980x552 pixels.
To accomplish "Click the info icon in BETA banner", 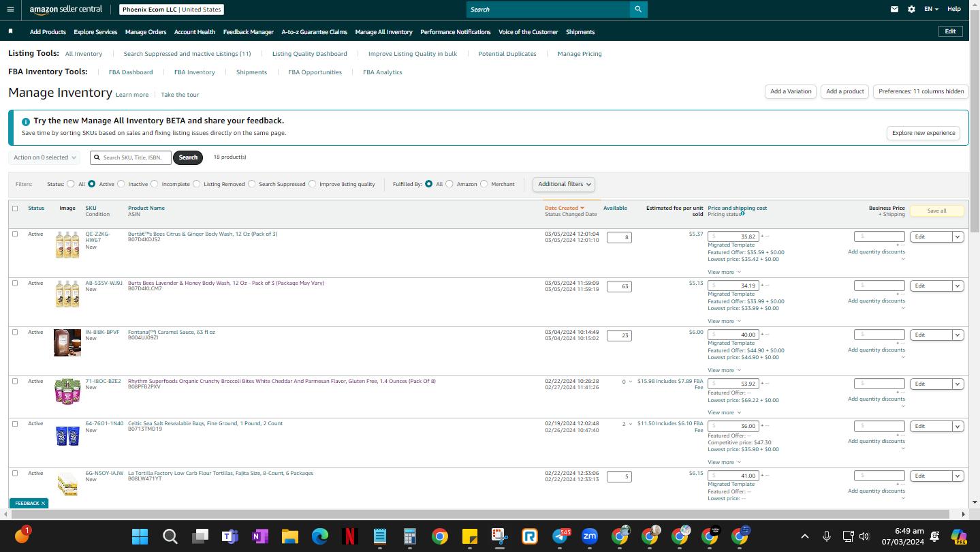I will pyautogui.click(x=26, y=121).
